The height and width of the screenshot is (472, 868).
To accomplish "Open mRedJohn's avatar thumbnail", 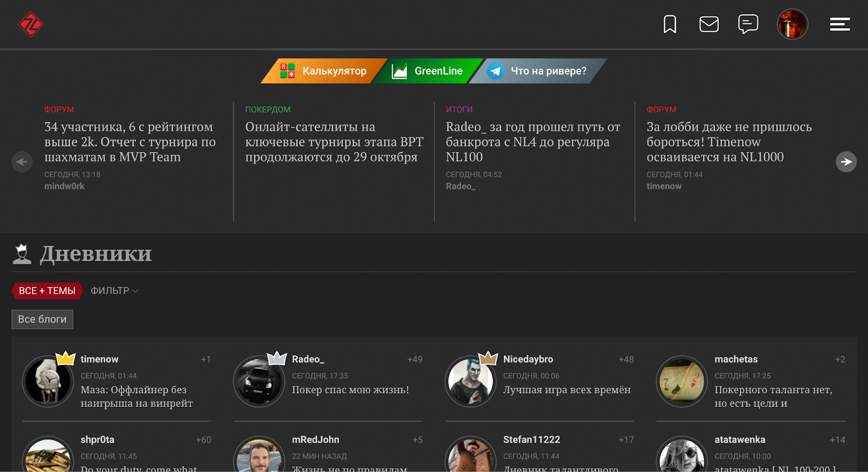I will pos(259,455).
